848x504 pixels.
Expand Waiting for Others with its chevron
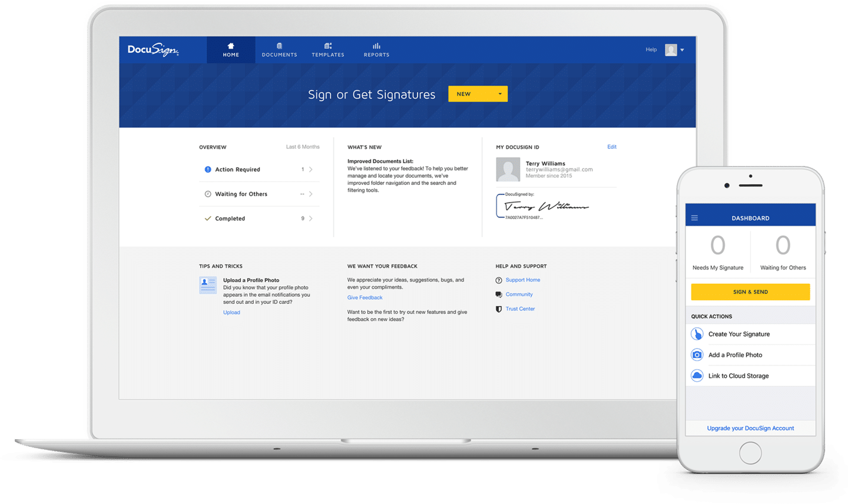click(x=311, y=194)
